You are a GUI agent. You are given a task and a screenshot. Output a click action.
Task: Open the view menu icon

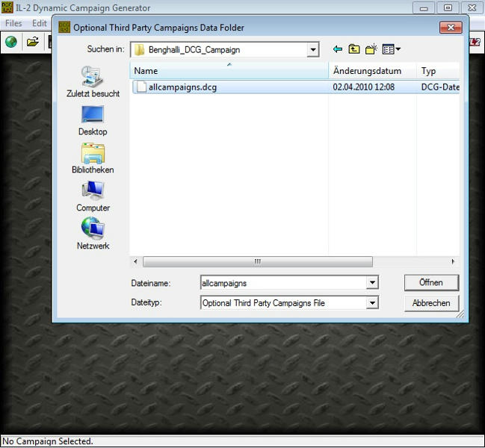392,49
